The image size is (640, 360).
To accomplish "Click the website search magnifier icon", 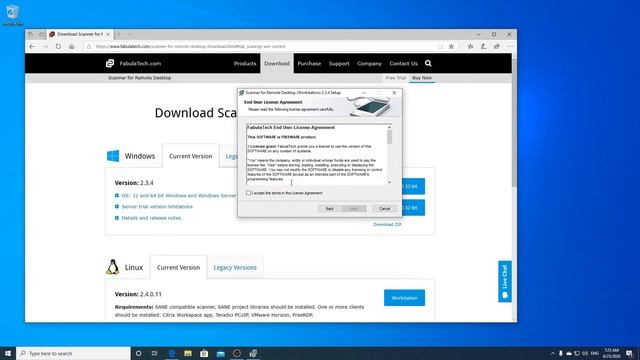I will tap(428, 63).
